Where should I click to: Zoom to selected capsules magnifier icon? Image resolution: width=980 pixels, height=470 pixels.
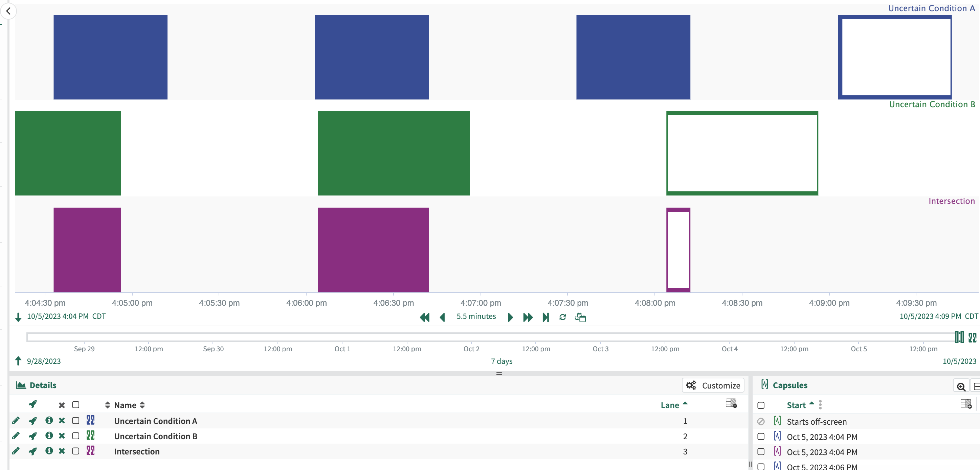tap(961, 386)
